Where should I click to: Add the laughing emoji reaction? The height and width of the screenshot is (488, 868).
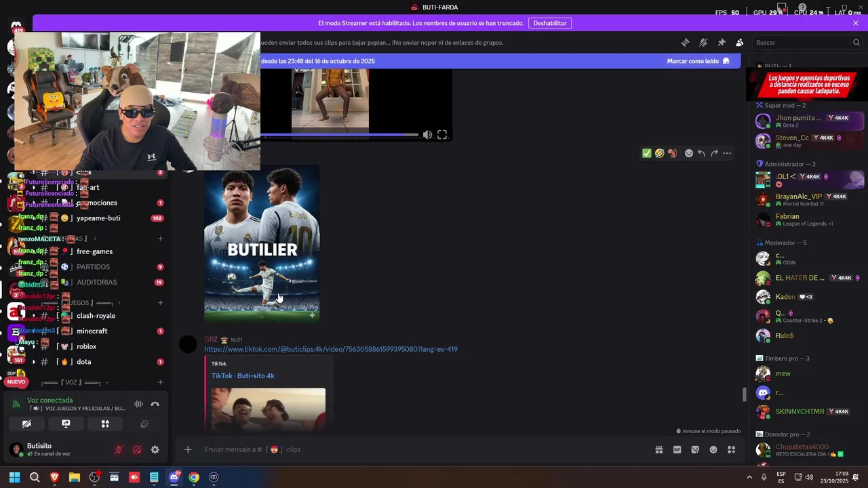[659, 153]
